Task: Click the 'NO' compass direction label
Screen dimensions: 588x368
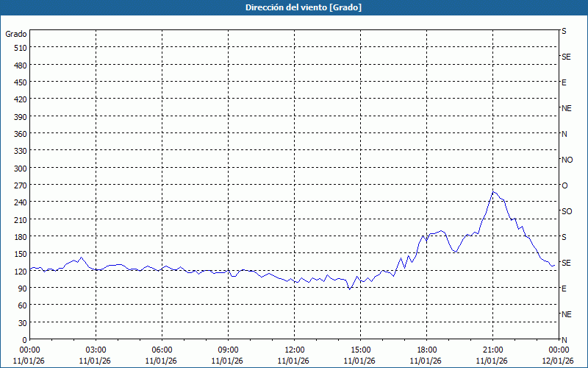Action: point(567,160)
